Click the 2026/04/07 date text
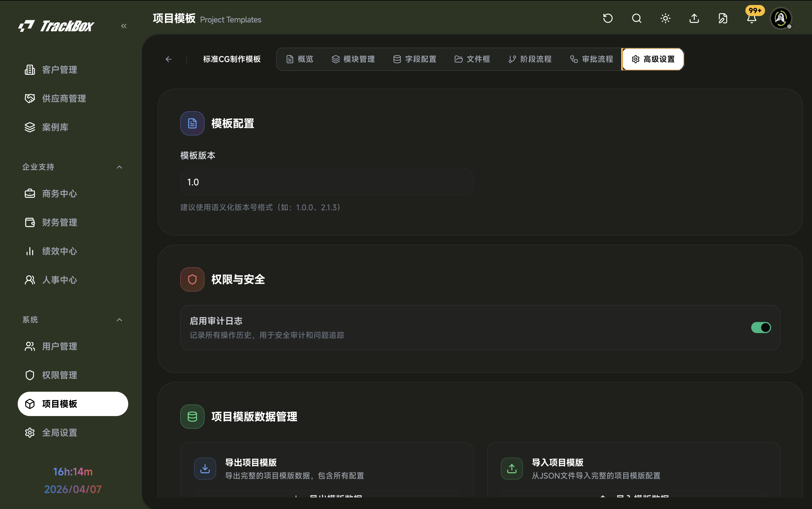Viewport: 812px width, 509px height. [73, 489]
